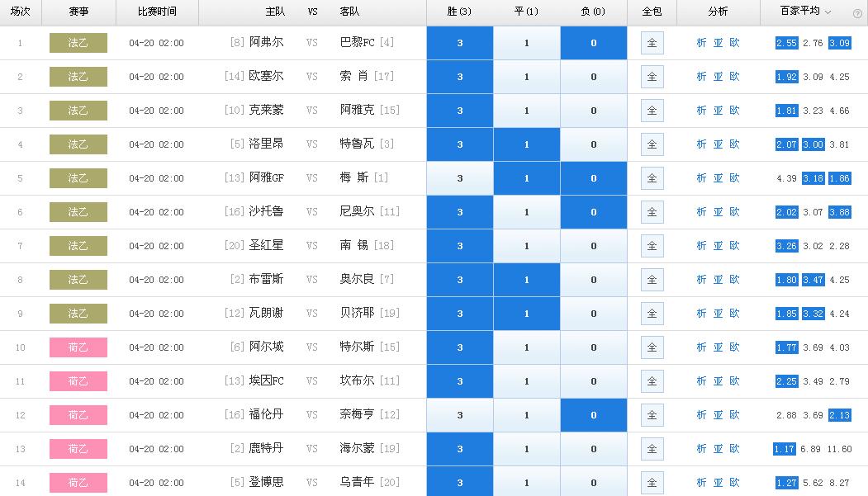Image resolution: width=868 pixels, height=496 pixels.
Task: Expand the 百家平均 odds dropdown
Action: point(805,11)
